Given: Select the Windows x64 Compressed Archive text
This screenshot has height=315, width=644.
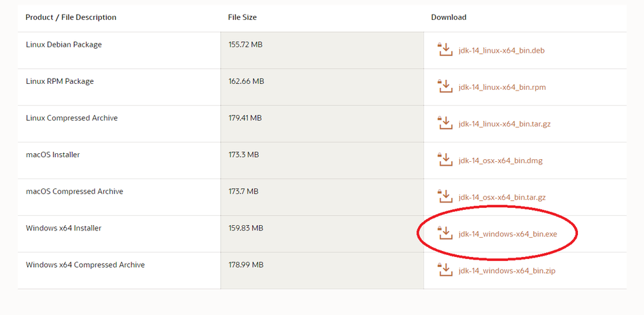Looking at the screenshot, I should coord(85,265).
